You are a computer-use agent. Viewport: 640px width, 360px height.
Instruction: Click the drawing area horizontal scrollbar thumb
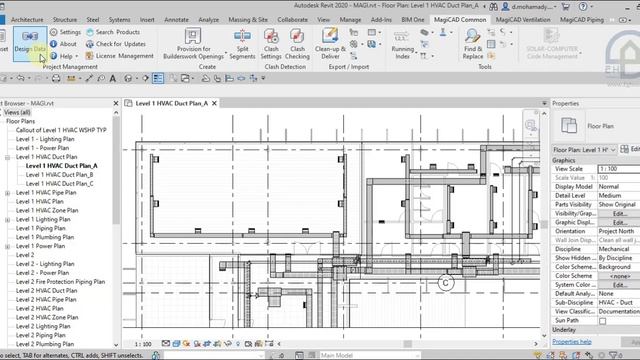pos(407,344)
